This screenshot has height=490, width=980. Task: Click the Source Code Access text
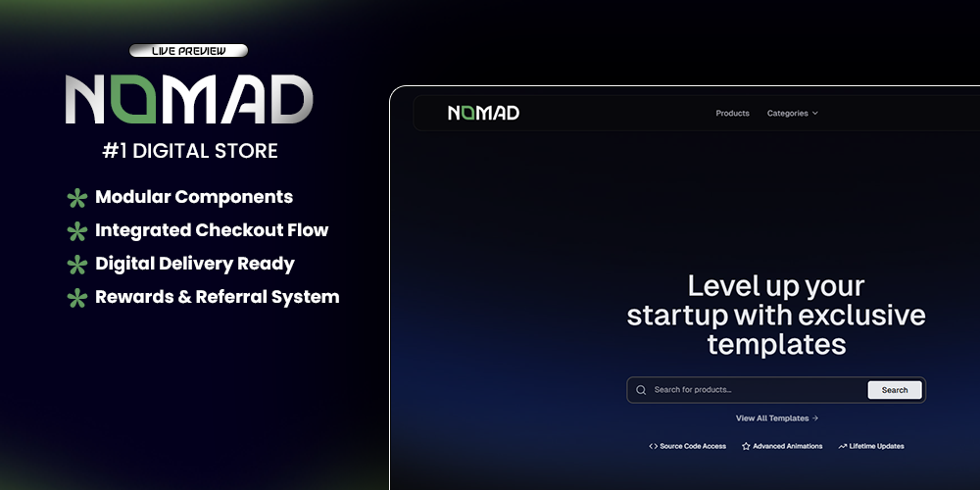(693, 446)
